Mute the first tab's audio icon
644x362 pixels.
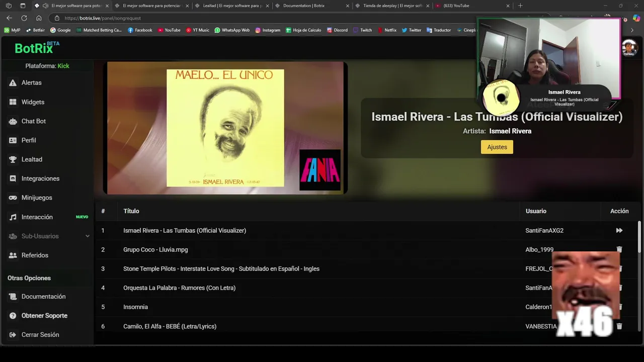coord(45,6)
